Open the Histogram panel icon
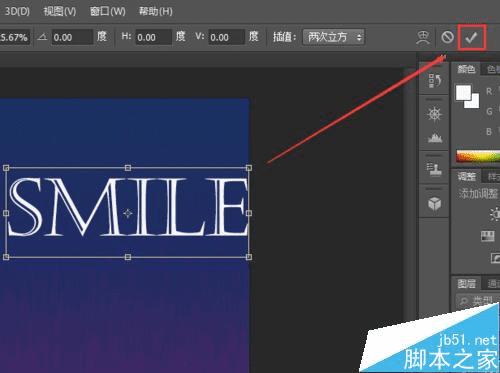The image size is (500, 373). point(435,137)
